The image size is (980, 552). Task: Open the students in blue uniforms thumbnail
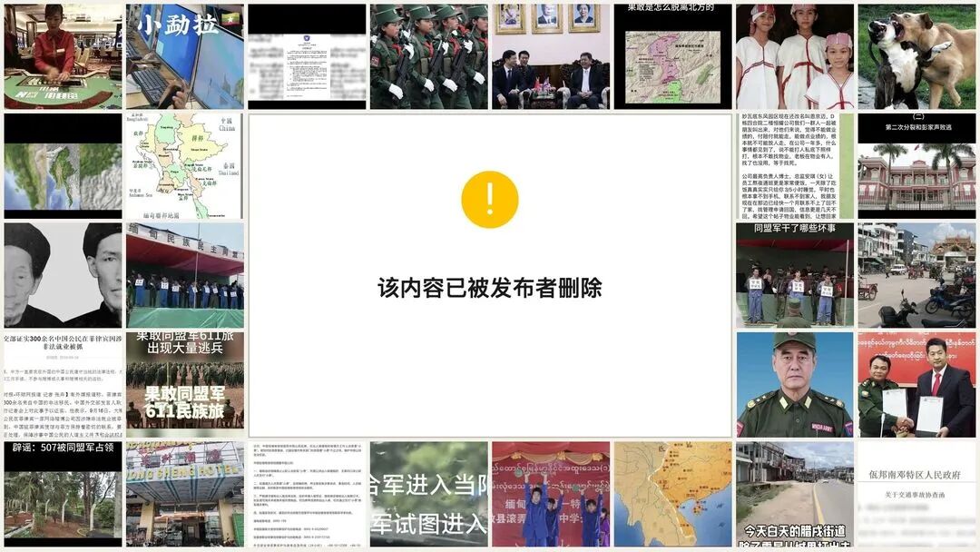[x=551, y=495]
